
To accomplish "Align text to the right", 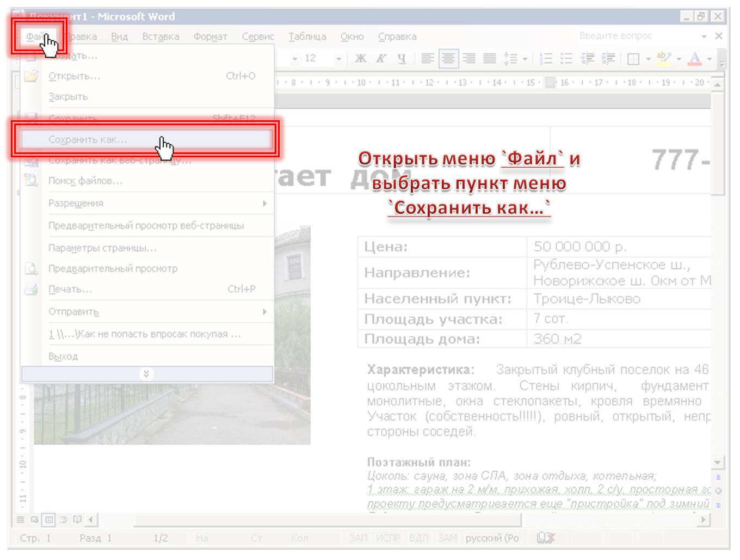I will pyautogui.click(x=469, y=58).
